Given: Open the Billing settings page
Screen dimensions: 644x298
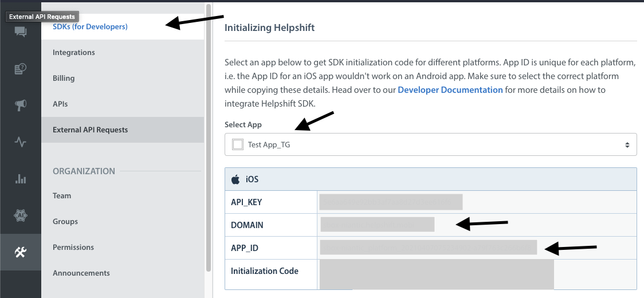Looking at the screenshot, I should coord(64,78).
